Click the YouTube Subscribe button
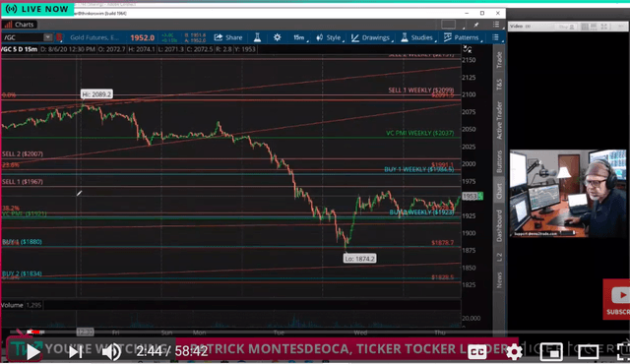Image resolution: width=630 pixels, height=364 pixels. tap(617, 299)
